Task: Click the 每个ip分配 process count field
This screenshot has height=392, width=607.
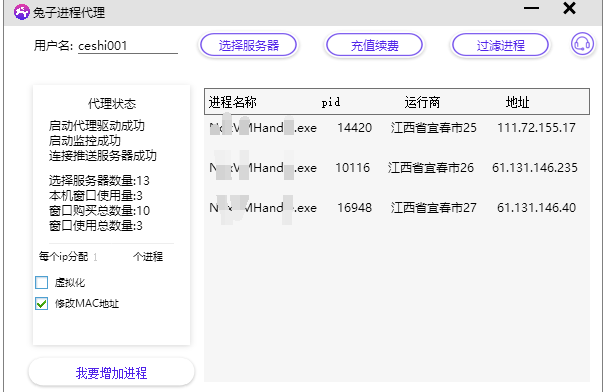Action: (x=110, y=257)
